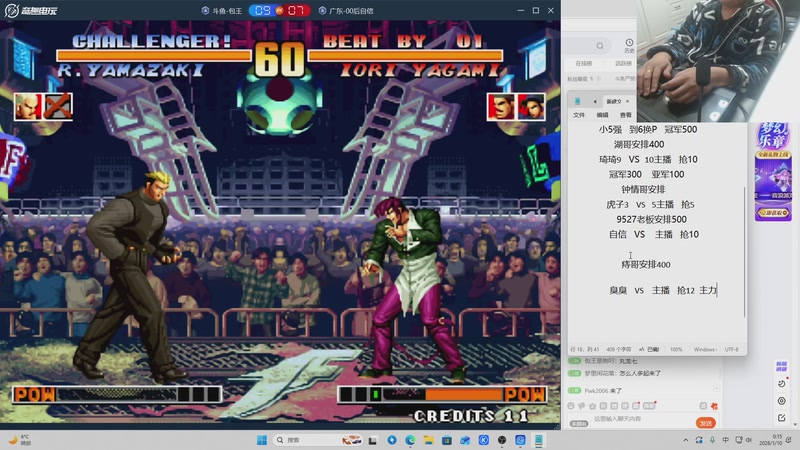Click the Notepad tab scroll-left arrow

(x=595, y=102)
